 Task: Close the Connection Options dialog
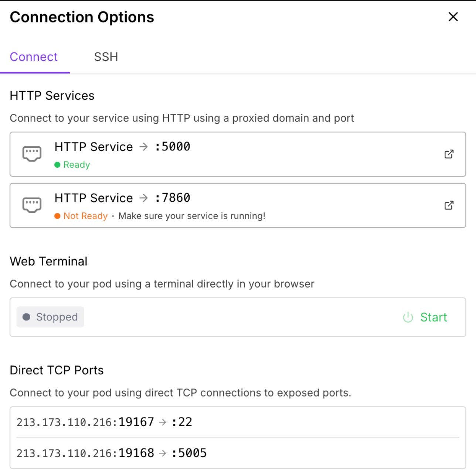click(x=453, y=17)
